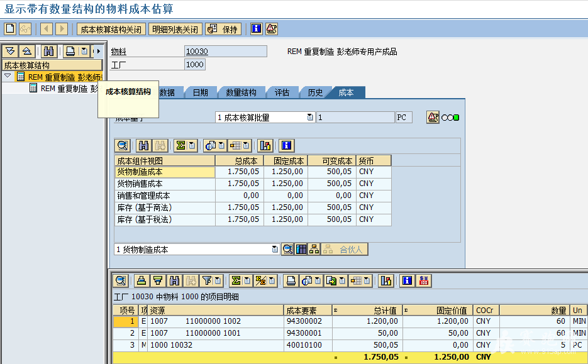This screenshot has height=364, width=588.
Task: Open the print options dropdown in structure panel
Action: [x=84, y=51]
